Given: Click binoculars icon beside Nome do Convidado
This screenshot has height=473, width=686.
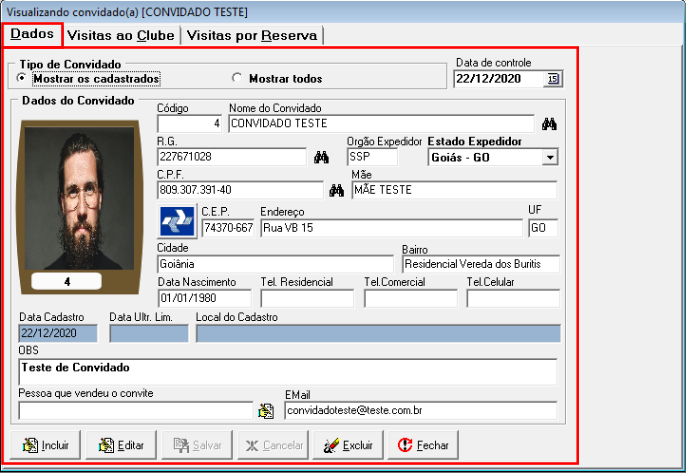Looking at the screenshot, I should point(548,125).
